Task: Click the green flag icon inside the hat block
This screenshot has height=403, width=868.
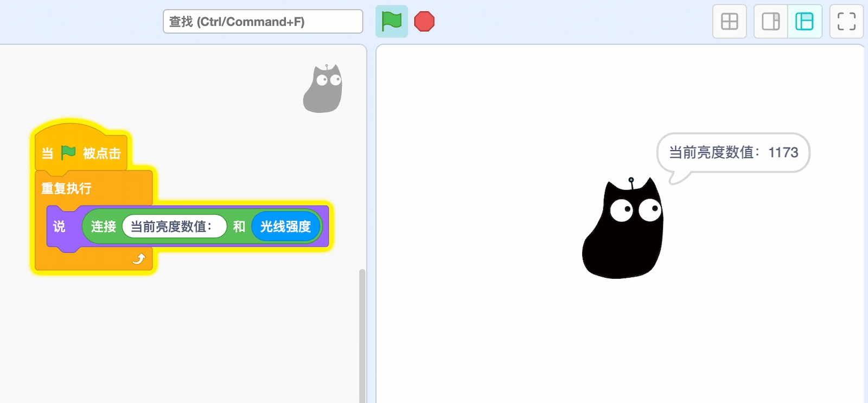Action: coord(68,153)
